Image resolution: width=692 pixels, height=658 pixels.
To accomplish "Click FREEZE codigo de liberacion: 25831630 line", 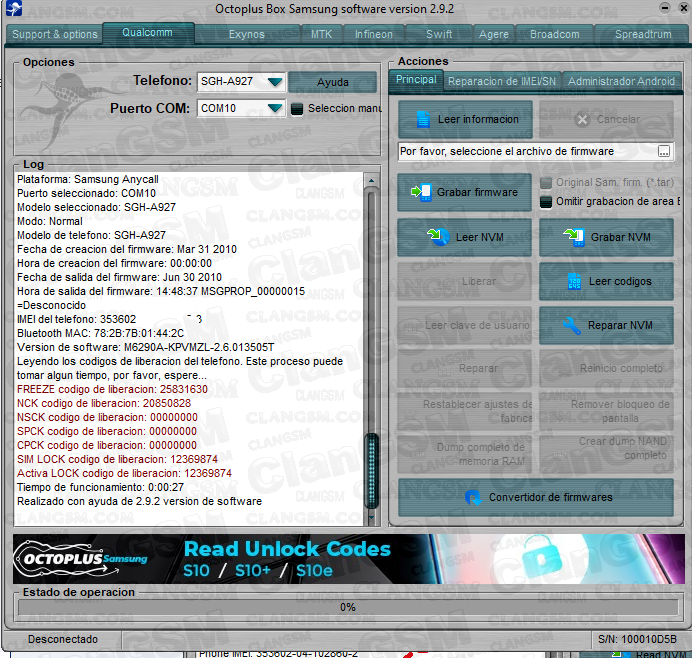I will (x=112, y=389).
